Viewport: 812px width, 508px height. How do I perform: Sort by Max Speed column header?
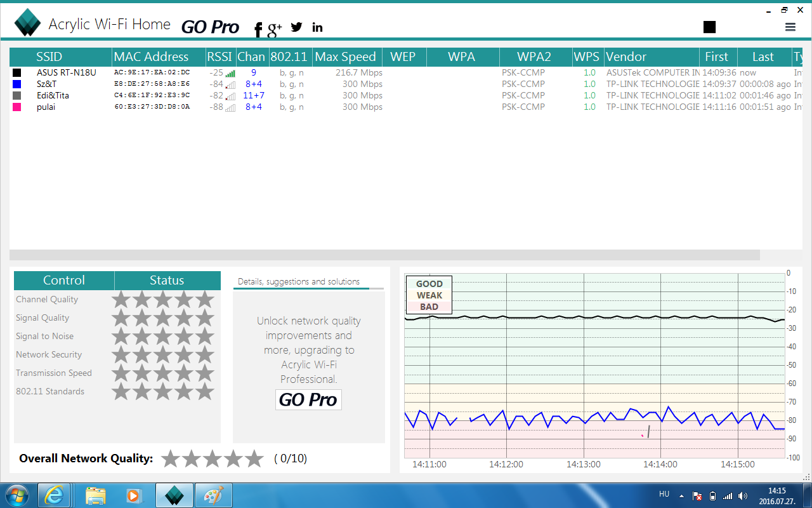click(x=346, y=57)
